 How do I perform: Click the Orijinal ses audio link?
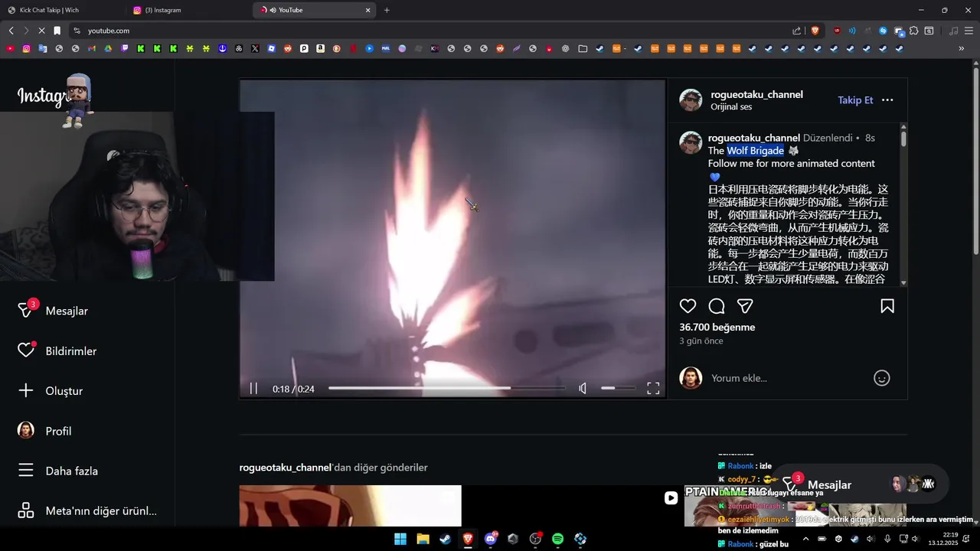(731, 107)
